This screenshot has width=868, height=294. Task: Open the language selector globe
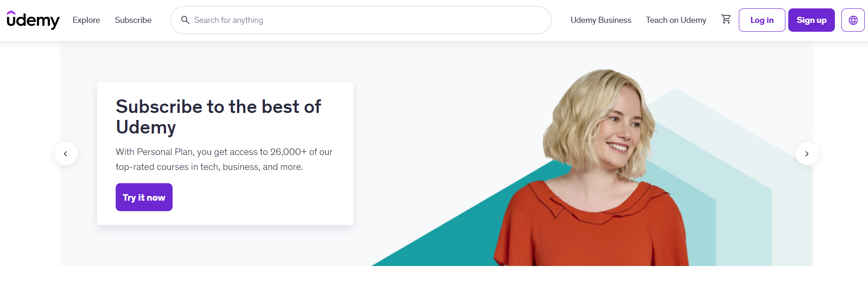(x=853, y=20)
